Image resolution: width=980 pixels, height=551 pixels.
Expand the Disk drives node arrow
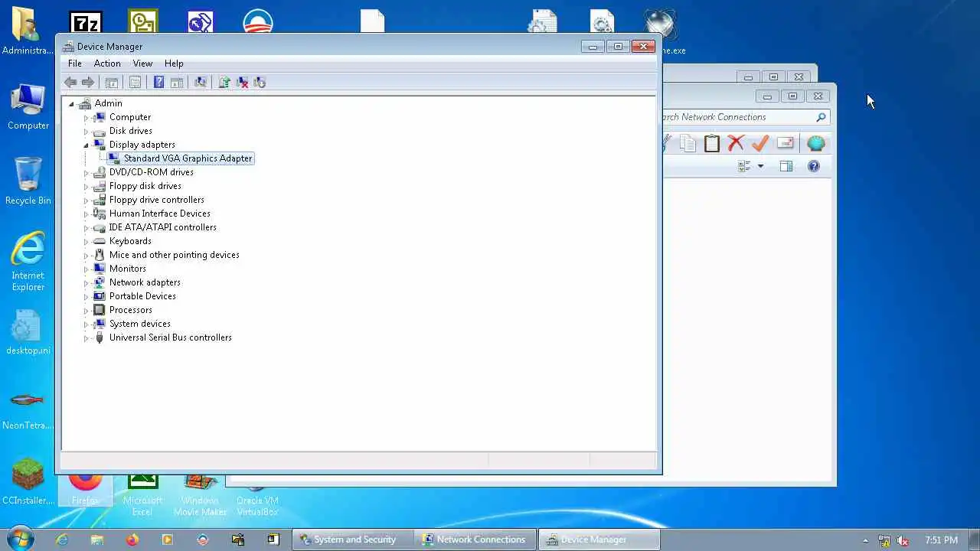[86, 131]
